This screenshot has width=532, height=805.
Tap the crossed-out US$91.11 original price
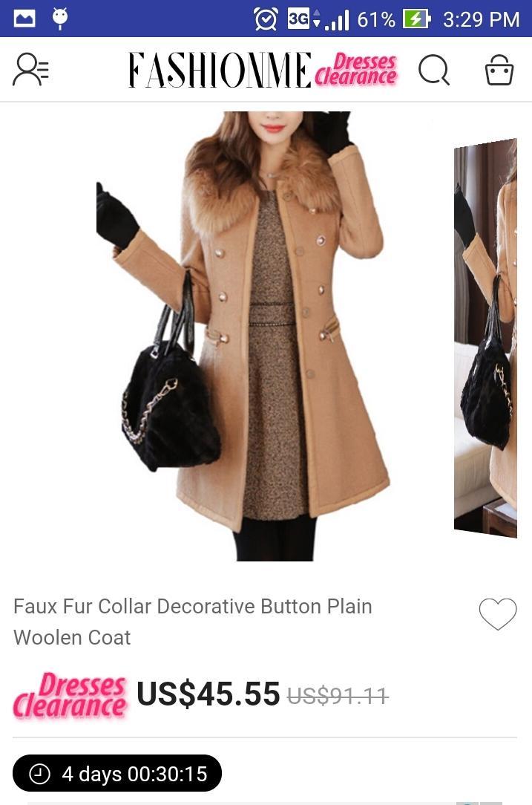click(338, 696)
